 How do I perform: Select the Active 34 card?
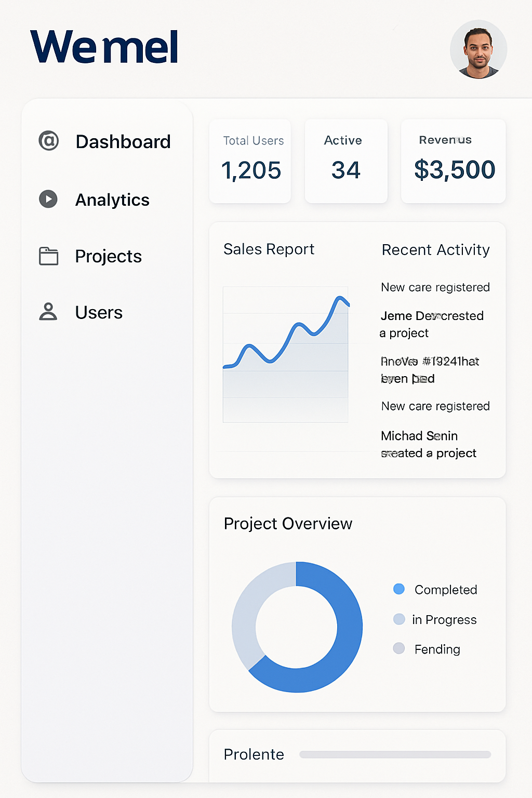346,161
